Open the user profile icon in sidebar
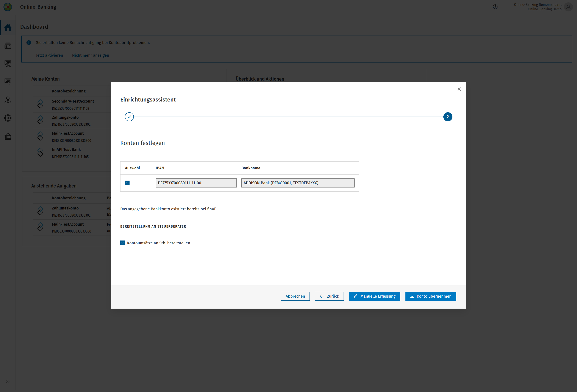This screenshot has width=577, height=392. 8,100
